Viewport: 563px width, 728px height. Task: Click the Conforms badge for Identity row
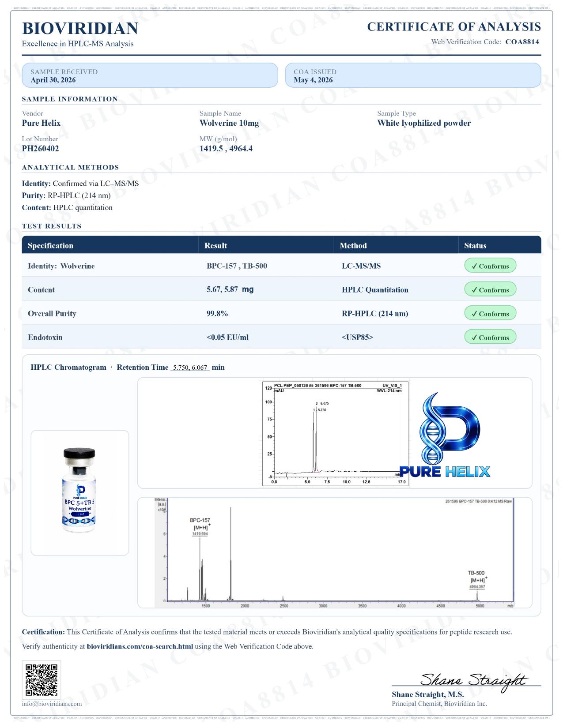490,266
